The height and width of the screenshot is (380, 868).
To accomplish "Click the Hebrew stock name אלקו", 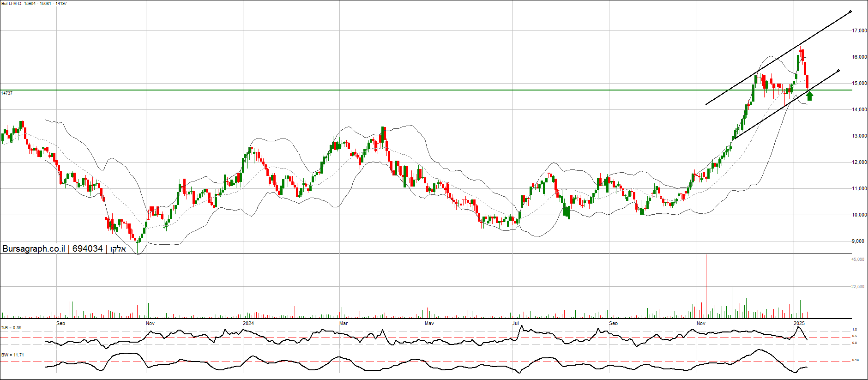I will (x=118, y=249).
